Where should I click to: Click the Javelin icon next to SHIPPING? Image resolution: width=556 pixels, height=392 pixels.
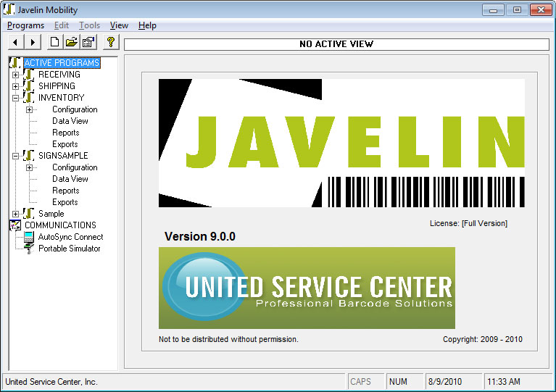coord(29,86)
